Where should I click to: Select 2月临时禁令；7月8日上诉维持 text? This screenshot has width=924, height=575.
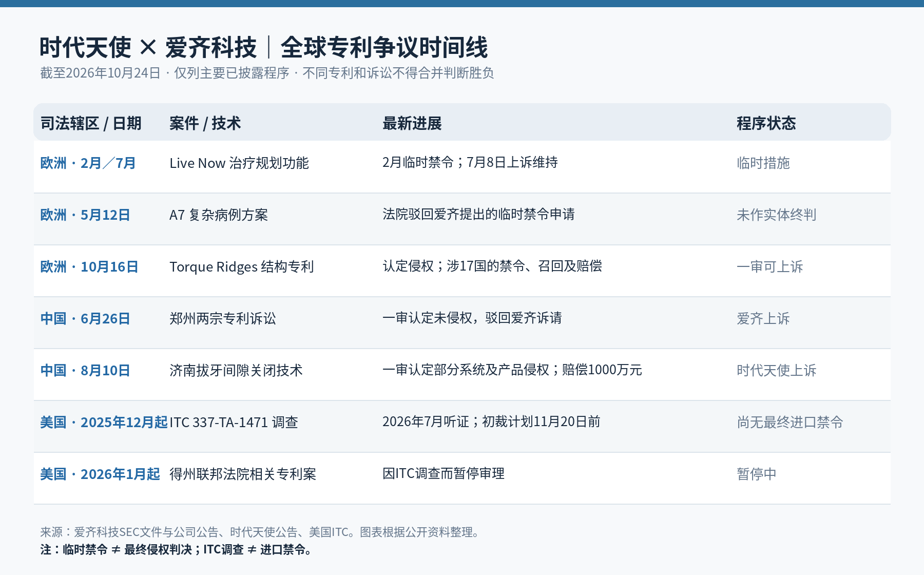tap(470, 162)
